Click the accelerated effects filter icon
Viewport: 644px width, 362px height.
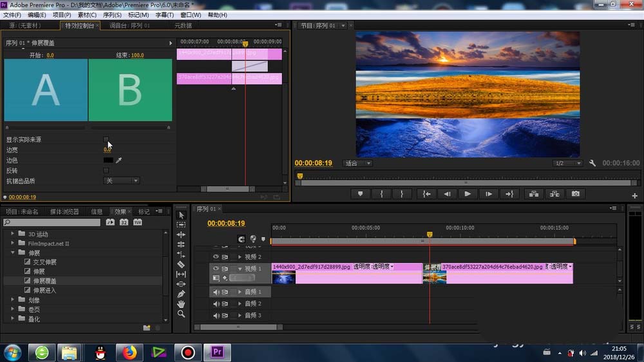pyautogui.click(x=110, y=222)
